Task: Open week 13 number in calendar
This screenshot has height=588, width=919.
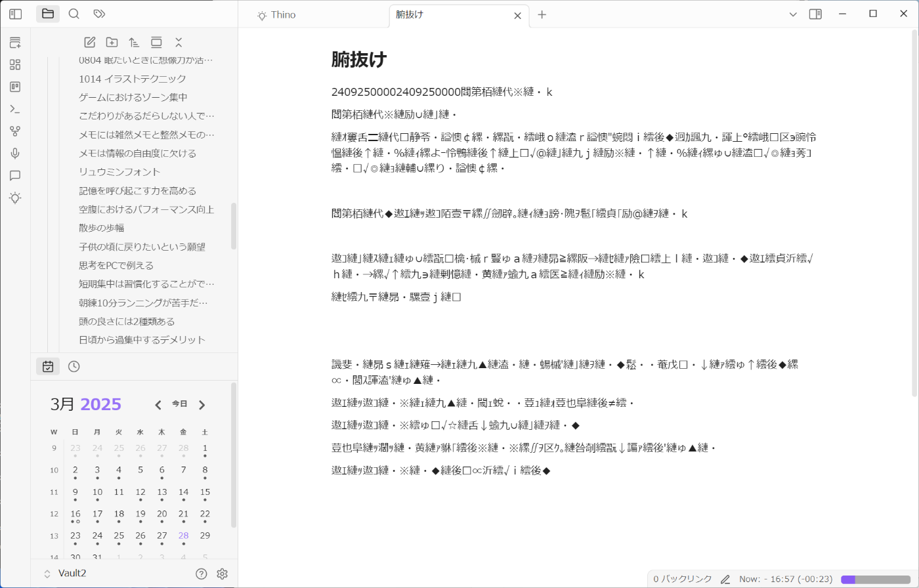Action: (x=54, y=536)
